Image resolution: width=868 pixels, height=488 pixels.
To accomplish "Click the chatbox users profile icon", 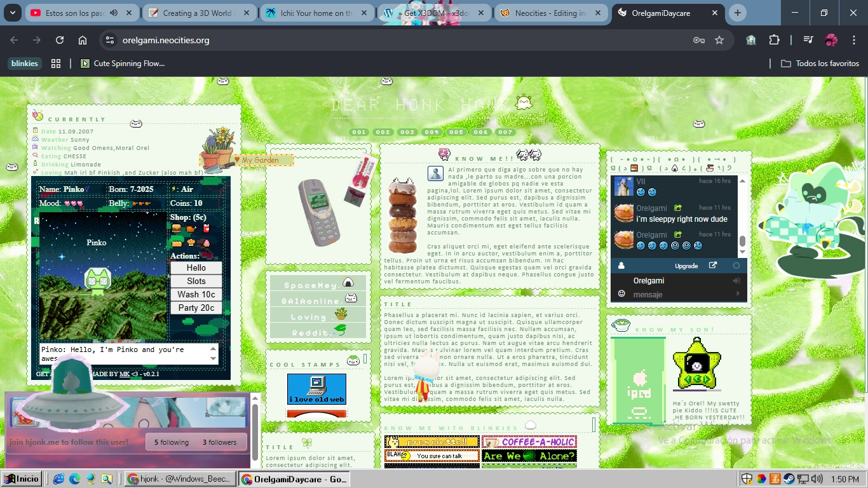I will [x=621, y=266].
